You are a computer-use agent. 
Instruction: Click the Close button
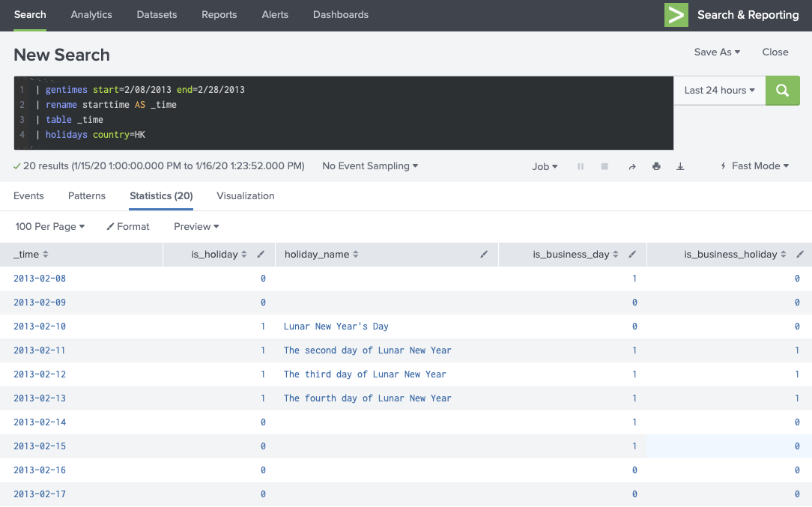(x=775, y=52)
